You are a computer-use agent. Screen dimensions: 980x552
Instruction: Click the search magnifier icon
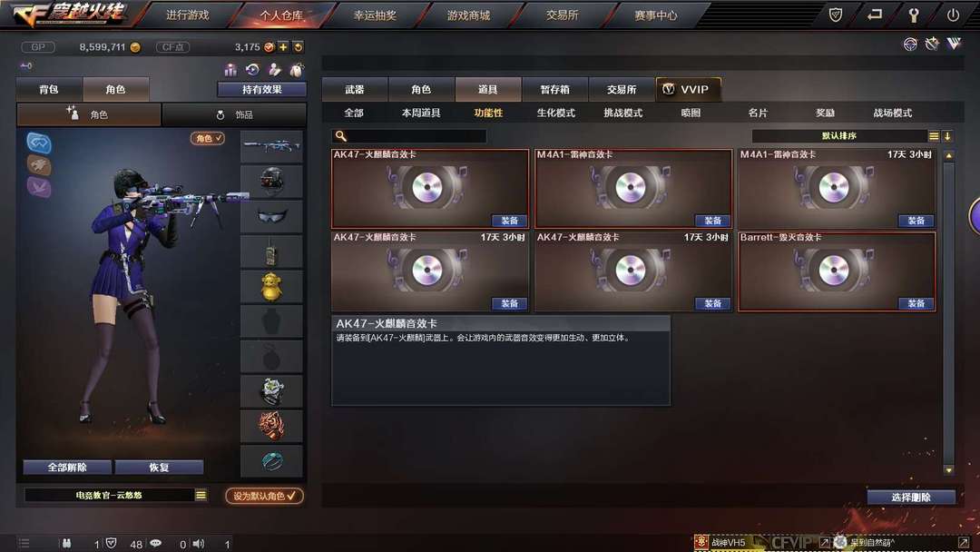(x=340, y=135)
